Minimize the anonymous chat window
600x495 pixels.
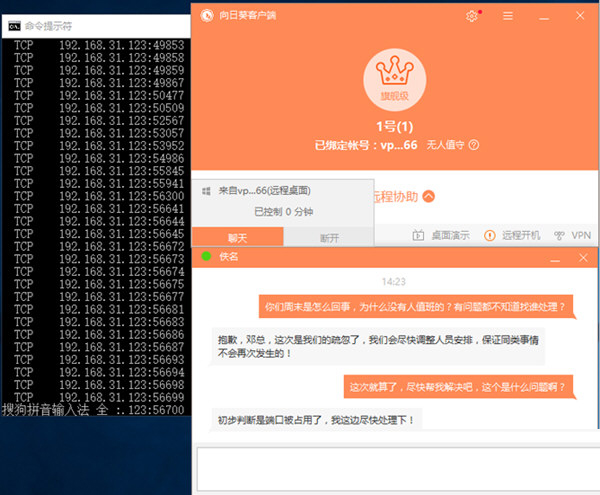[x=555, y=259]
